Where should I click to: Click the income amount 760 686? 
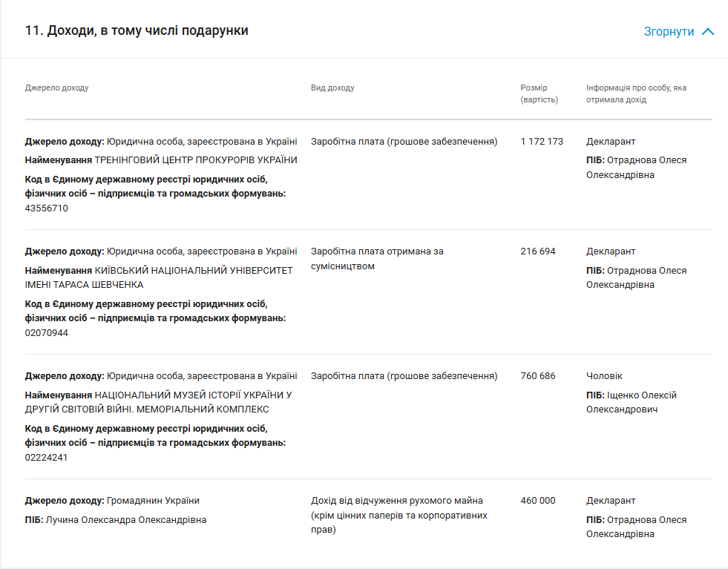pyautogui.click(x=538, y=376)
